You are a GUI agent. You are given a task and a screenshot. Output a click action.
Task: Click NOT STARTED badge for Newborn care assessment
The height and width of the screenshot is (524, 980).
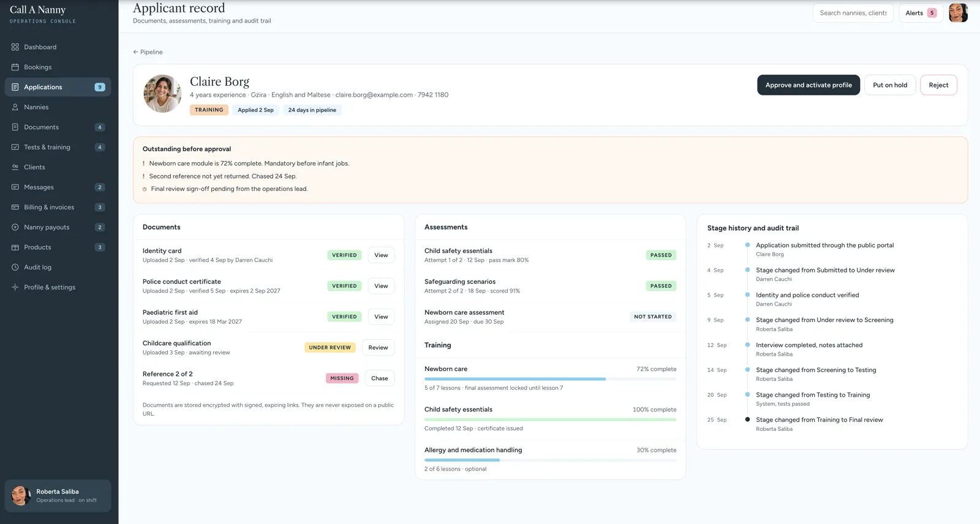click(x=653, y=316)
